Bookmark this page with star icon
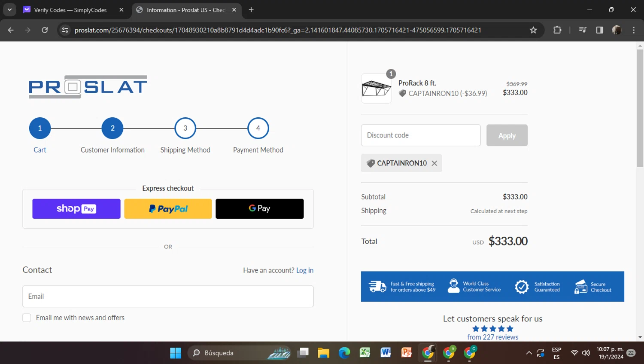This screenshot has width=644, height=364. 533,30
